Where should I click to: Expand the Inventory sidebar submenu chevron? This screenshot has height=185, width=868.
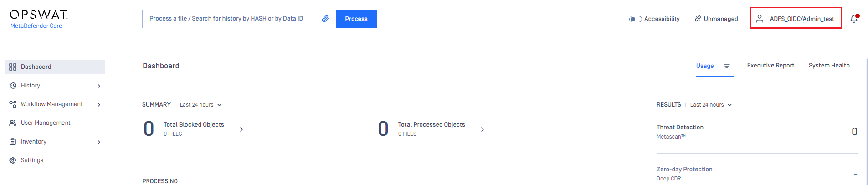(x=99, y=142)
